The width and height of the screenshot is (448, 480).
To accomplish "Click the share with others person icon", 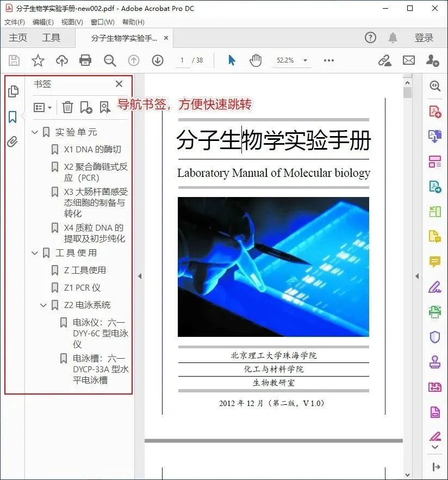I will [x=432, y=60].
